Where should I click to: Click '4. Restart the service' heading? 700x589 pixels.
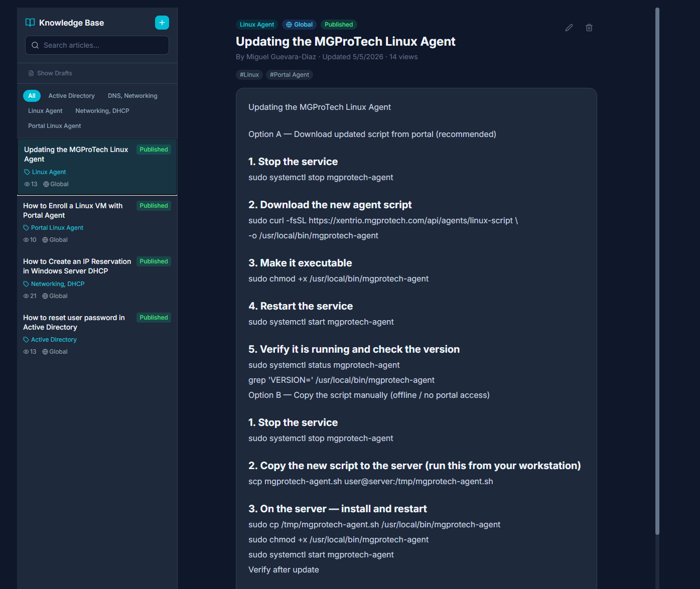(301, 306)
